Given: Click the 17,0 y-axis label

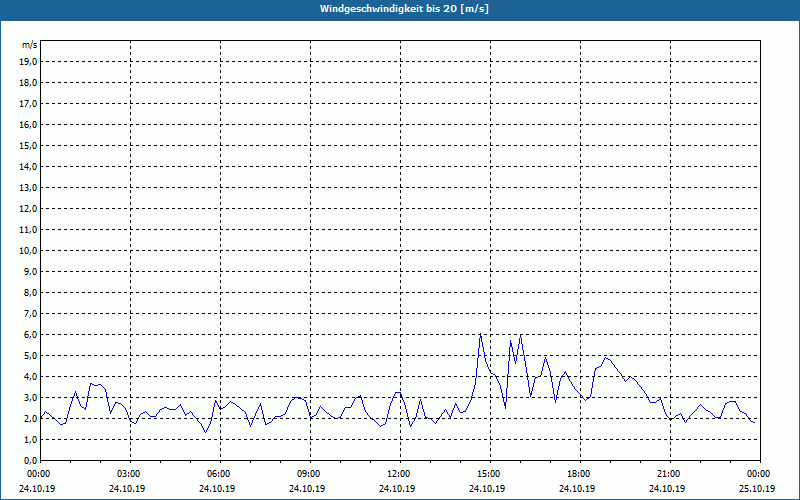Looking at the screenshot, I should 29,104.
